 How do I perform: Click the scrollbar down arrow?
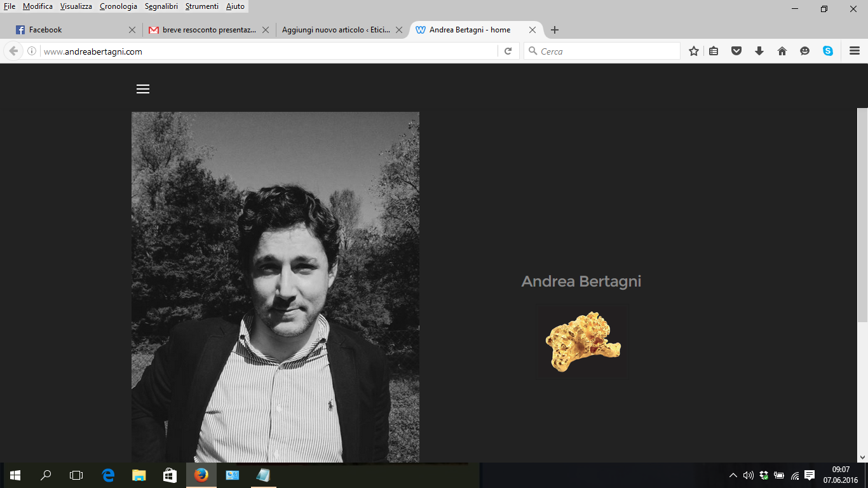(862, 457)
